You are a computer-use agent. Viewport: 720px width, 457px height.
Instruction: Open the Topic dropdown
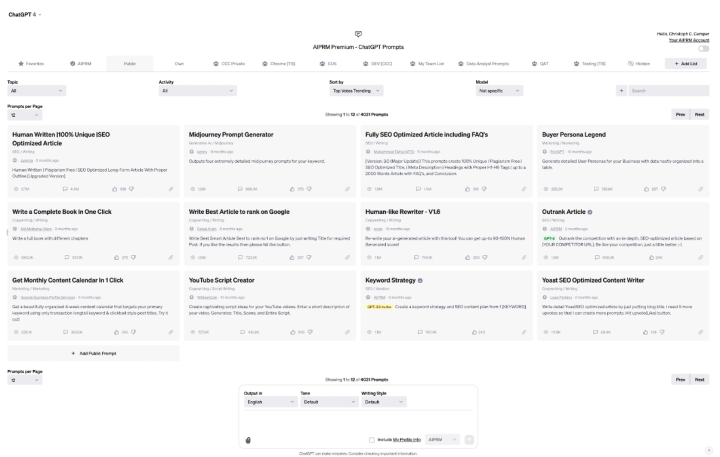click(37, 90)
